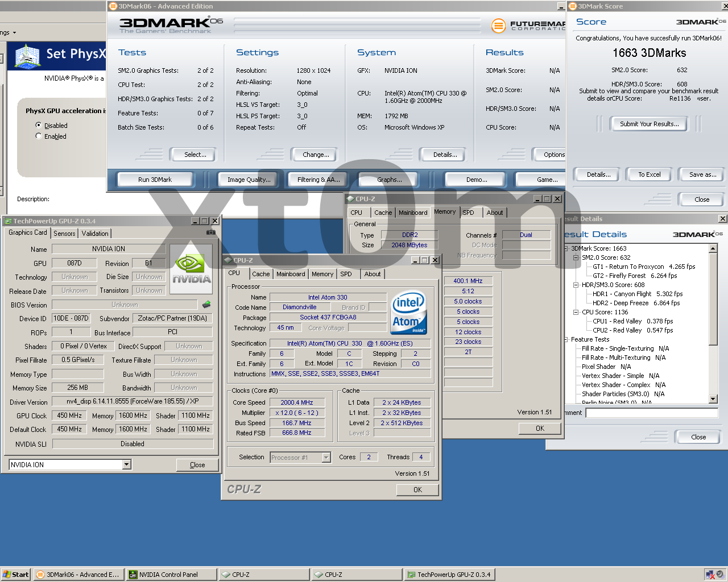Collapse the CPU Score tree node

tap(576, 312)
